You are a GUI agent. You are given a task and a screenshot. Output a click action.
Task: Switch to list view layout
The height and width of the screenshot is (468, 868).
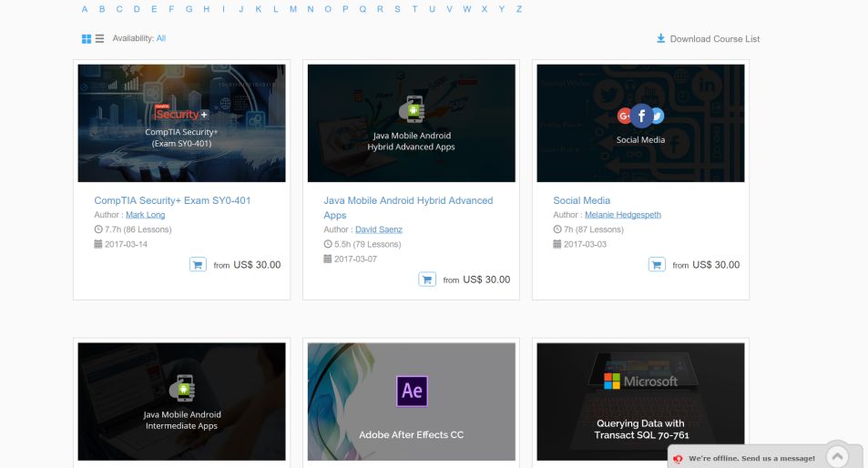point(99,39)
